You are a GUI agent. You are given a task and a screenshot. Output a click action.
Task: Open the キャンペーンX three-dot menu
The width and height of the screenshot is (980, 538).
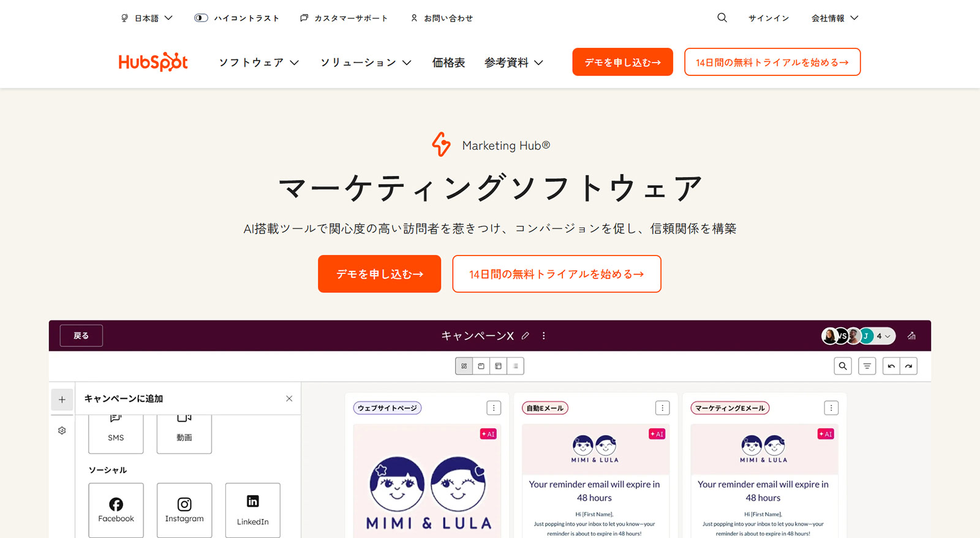tap(543, 336)
